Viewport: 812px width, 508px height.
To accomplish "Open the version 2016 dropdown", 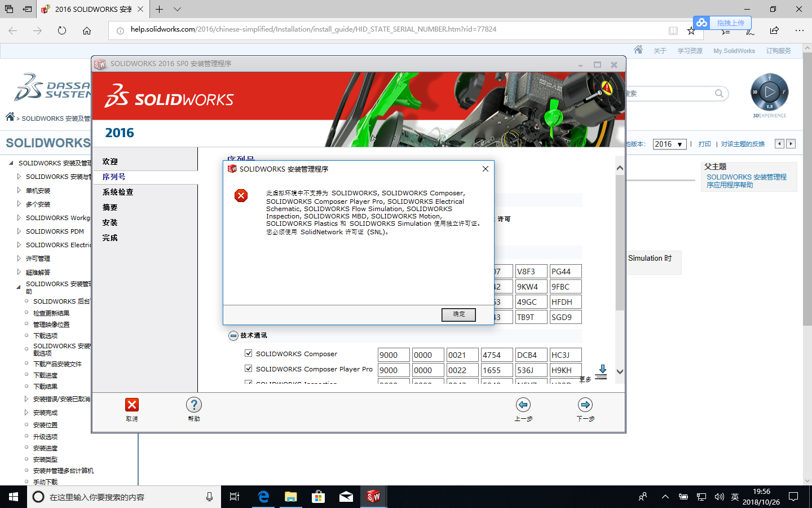I will pyautogui.click(x=670, y=144).
